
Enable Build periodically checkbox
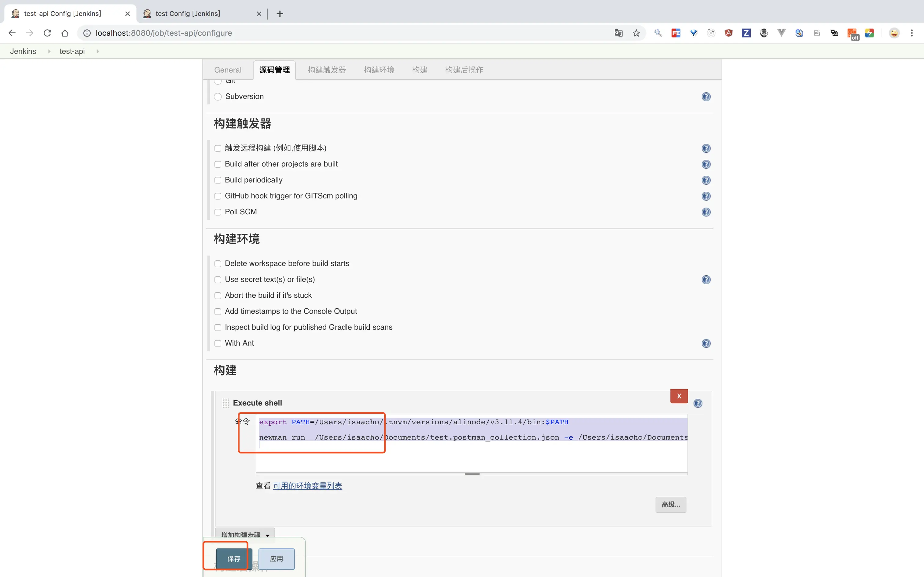[218, 180]
